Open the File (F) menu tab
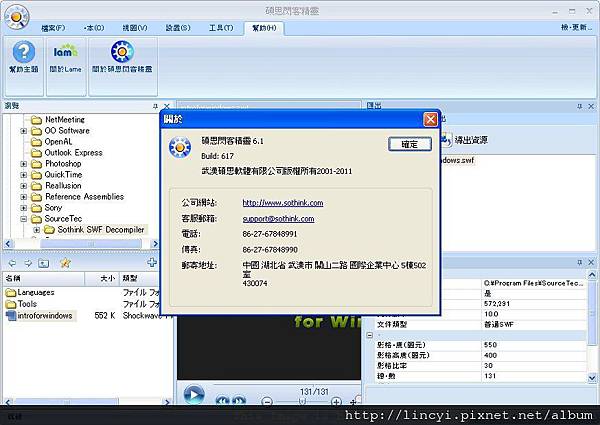Screen dimensions: 600x425 tap(53, 28)
